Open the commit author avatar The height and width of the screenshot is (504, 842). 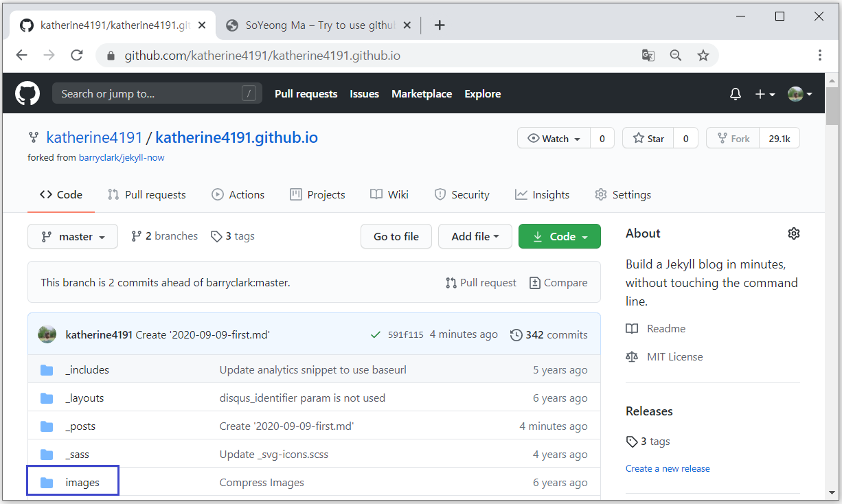47,334
